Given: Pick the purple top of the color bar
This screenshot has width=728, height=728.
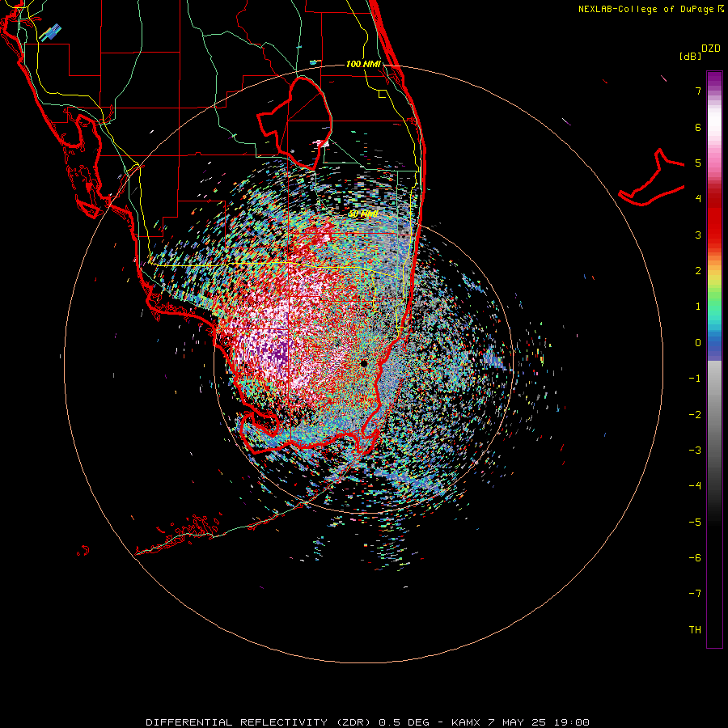Looking at the screenshot, I should pos(714,78).
